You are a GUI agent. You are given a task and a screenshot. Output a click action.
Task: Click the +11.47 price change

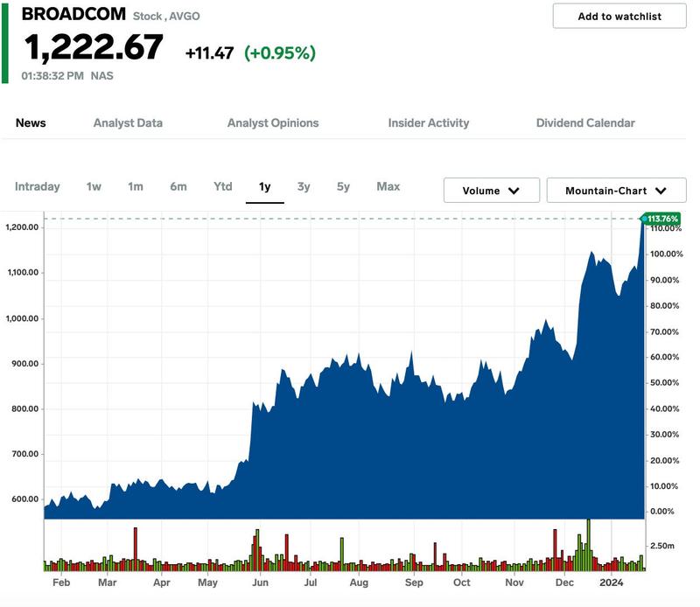[x=209, y=53]
